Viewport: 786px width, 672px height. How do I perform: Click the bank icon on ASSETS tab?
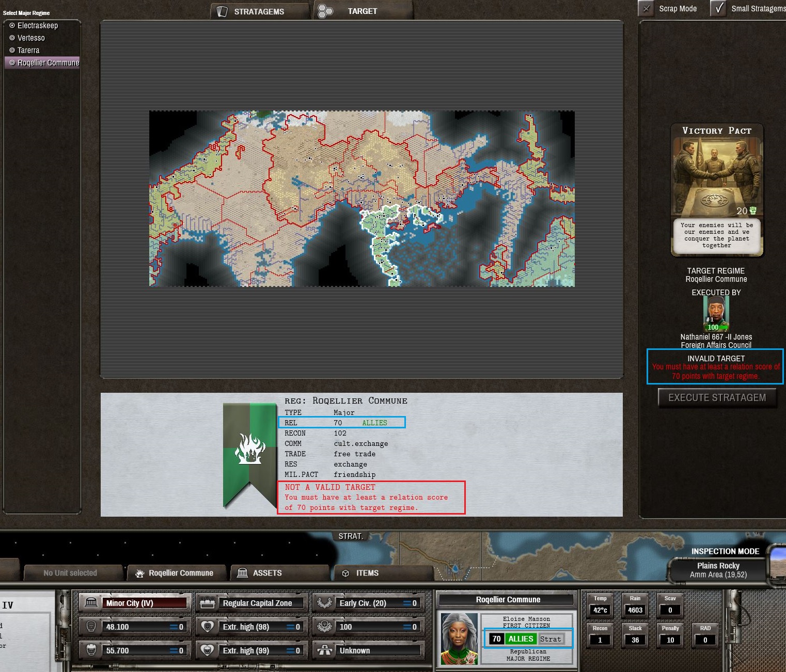242,573
